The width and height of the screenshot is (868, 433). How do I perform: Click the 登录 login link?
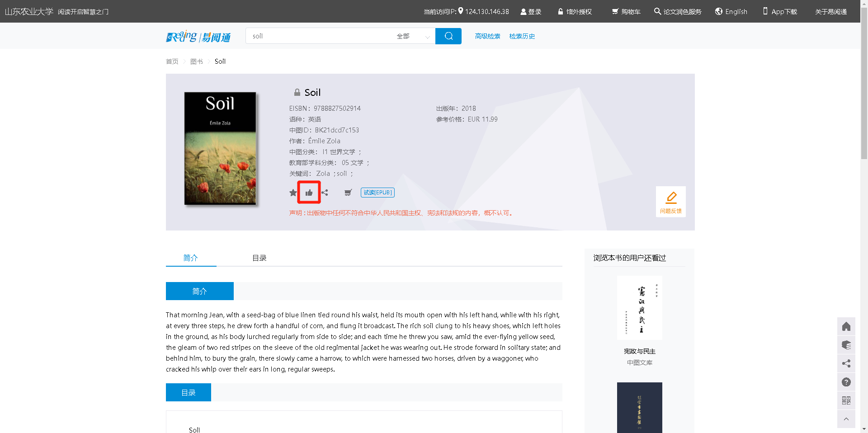click(531, 12)
